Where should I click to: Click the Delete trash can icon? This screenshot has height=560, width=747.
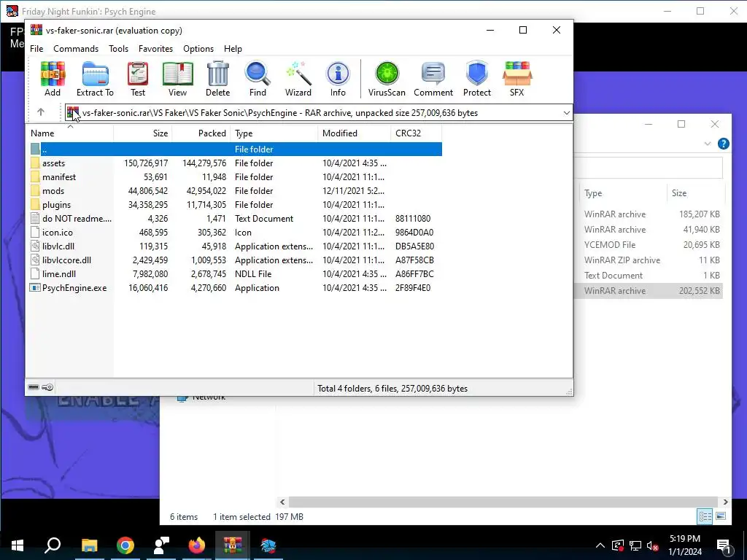(217, 79)
